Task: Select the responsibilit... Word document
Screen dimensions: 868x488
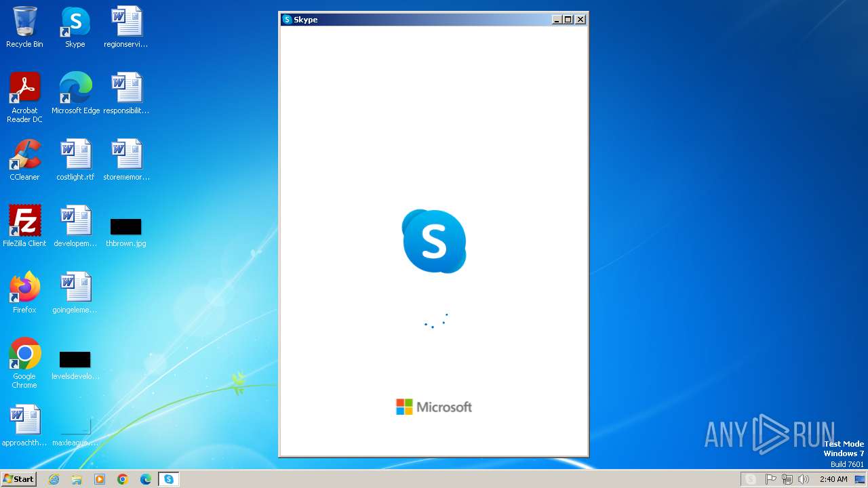Action: coord(126,94)
